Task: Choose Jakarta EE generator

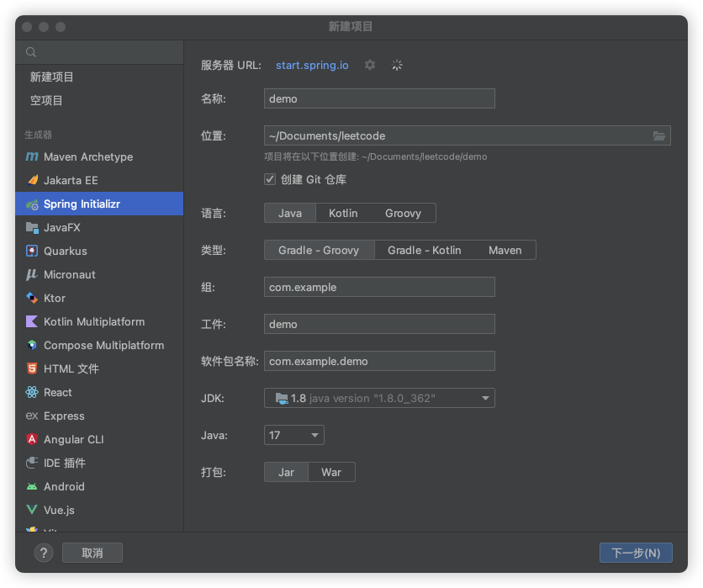Action: point(99,180)
